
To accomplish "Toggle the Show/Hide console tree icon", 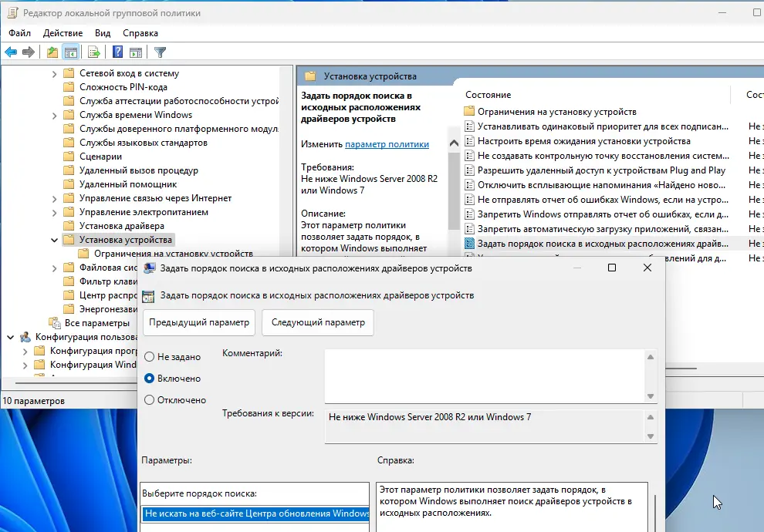I will coord(71,52).
